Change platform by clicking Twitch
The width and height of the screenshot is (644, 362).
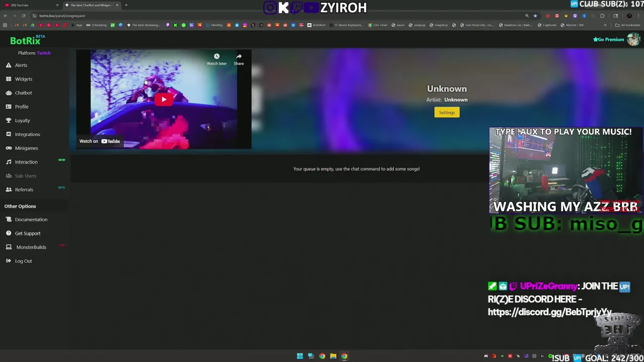click(x=44, y=53)
